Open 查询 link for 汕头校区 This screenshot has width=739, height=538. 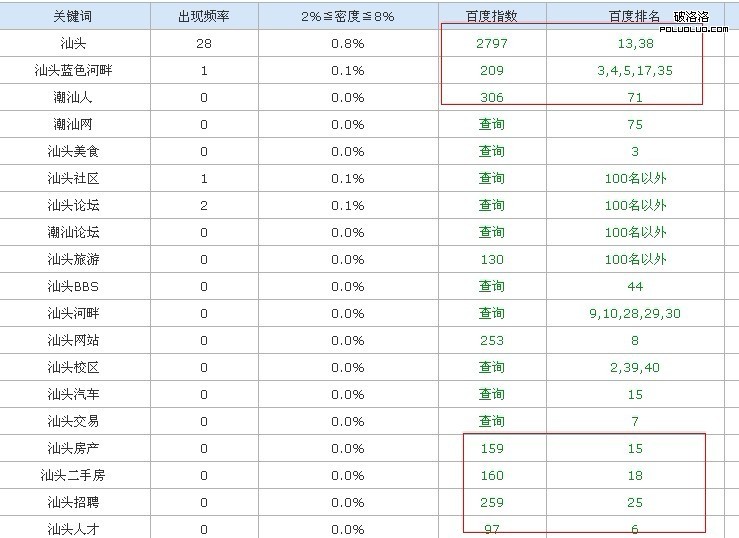pos(491,368)
